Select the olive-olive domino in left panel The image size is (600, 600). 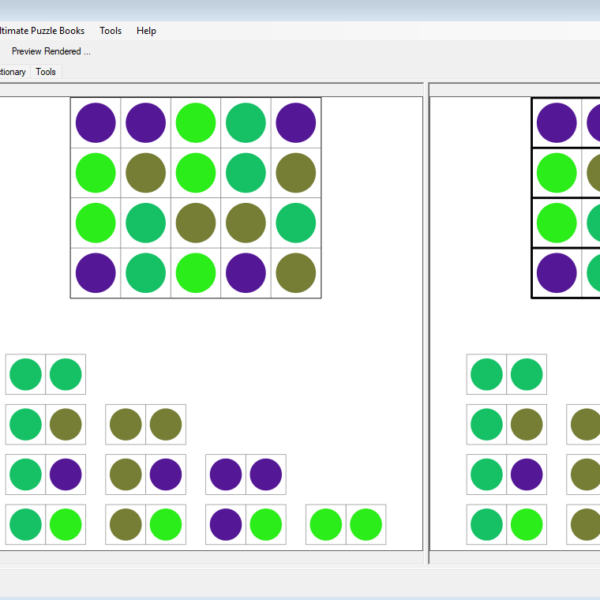click(145, 424)
